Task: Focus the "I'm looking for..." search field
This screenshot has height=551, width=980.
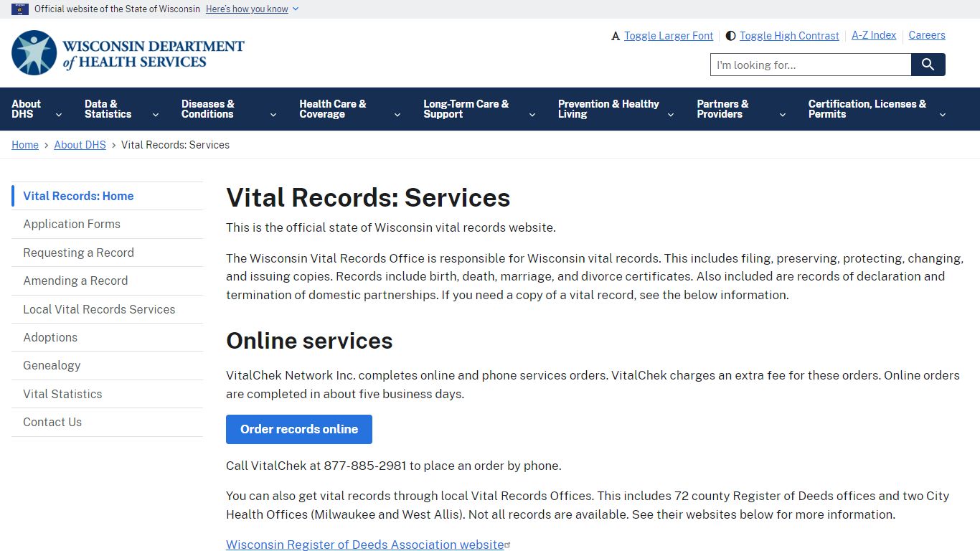Action: pos(811,65)
